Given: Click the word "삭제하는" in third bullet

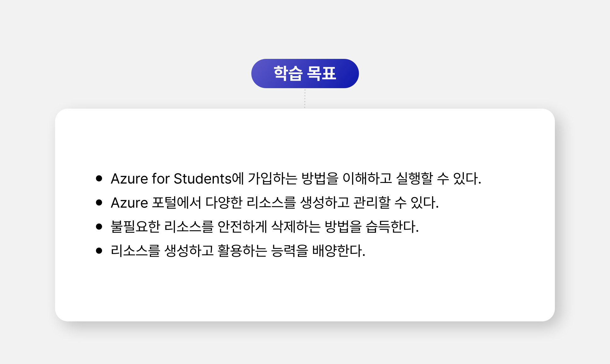Looking at the screenshot, I should 296,226.
